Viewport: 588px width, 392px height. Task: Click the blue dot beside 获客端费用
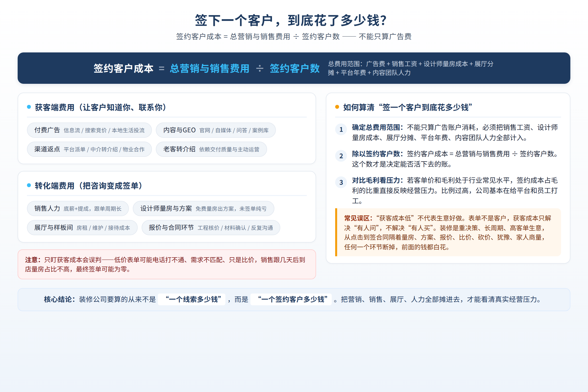coord(29,107)
